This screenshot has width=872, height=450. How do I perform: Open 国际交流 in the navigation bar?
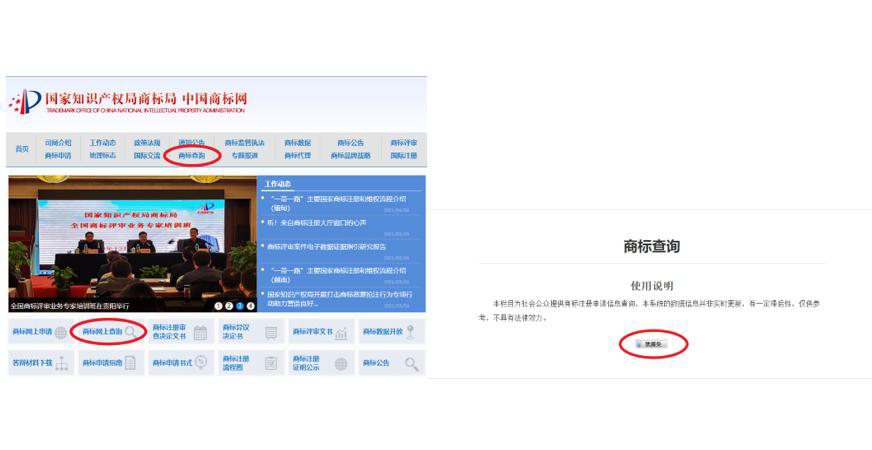147,156
